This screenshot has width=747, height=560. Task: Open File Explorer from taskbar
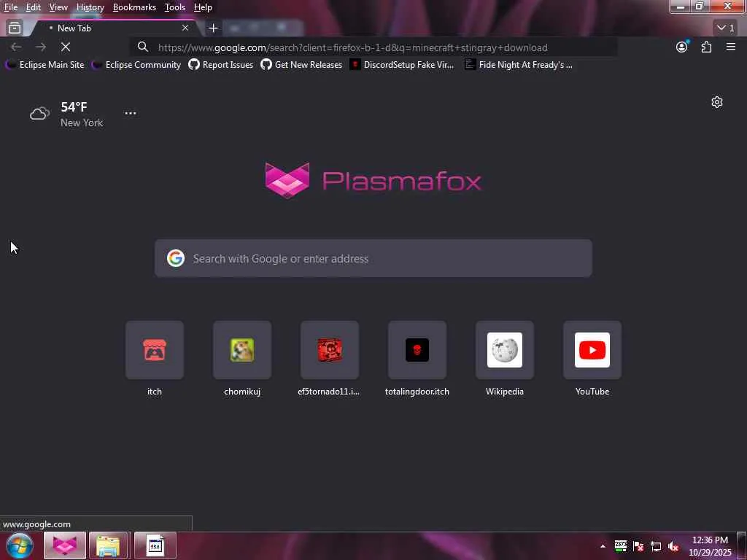click(x=109, y=545)
